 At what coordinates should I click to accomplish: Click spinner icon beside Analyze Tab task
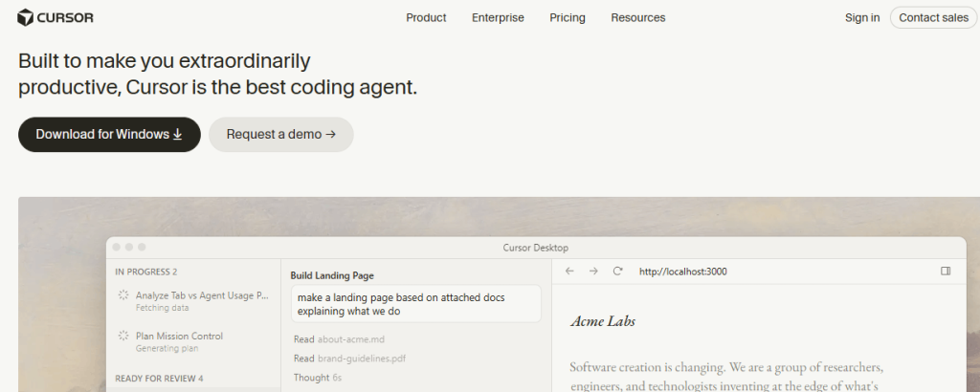click(123, 295)
